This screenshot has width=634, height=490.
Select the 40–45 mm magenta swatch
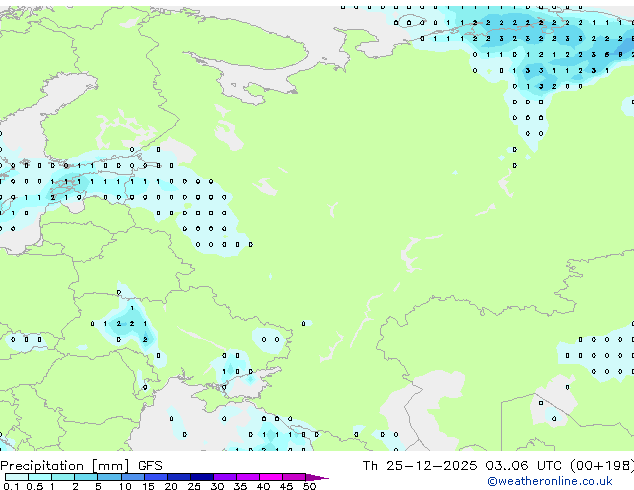click(x=271, y=477)
